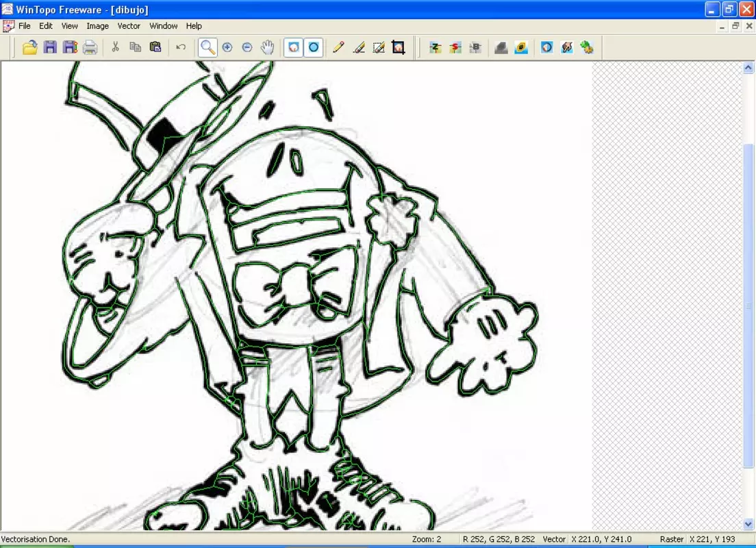Open the Window menu
This screenshot has height=548, width=756.
[x=164, y=26]
